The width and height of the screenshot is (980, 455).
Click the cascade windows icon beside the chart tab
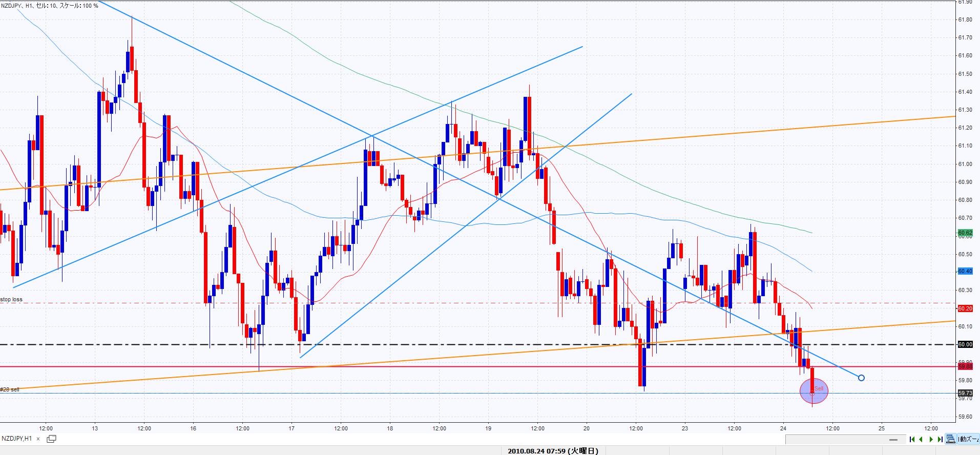[x=51, y=439]
